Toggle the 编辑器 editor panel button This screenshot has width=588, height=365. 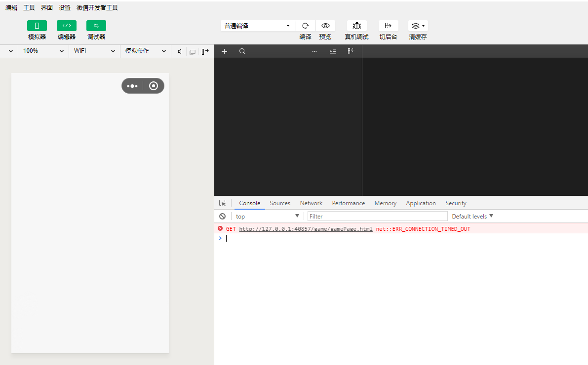66,26
